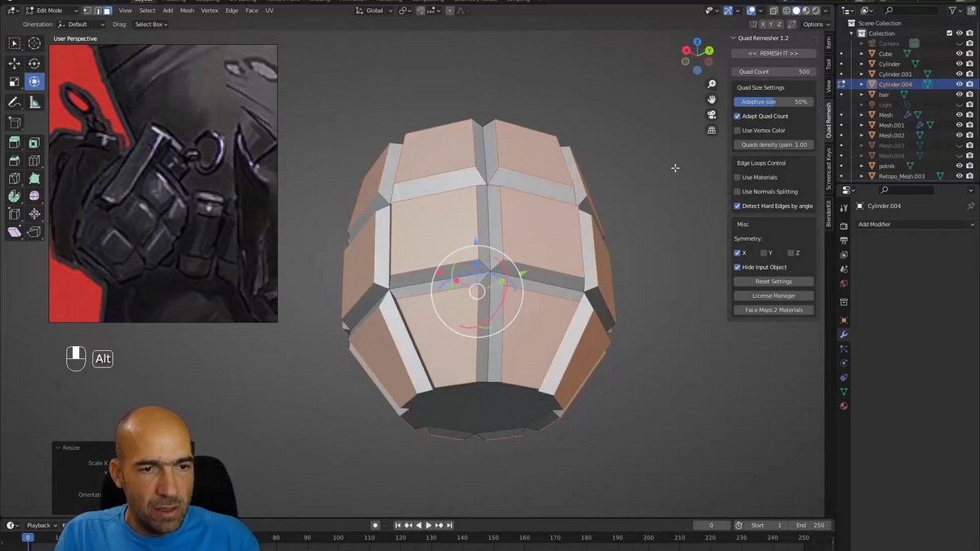980x551 pixels.
Task: Click Reset Settings button
Action: [773, 282]
